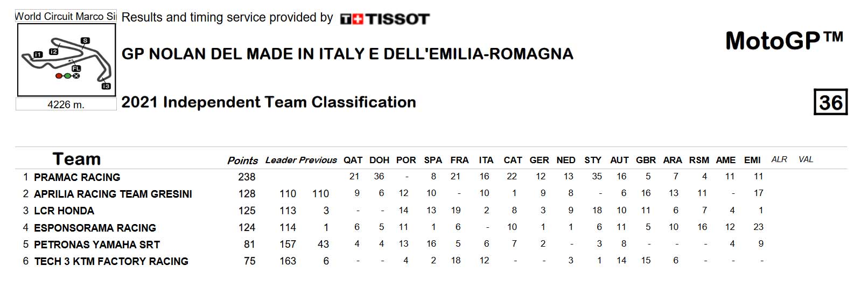Click TECH 3 KTM FACTORY RACING name
Viewport: 868px width, 307px height.
[x=111, y=261]
